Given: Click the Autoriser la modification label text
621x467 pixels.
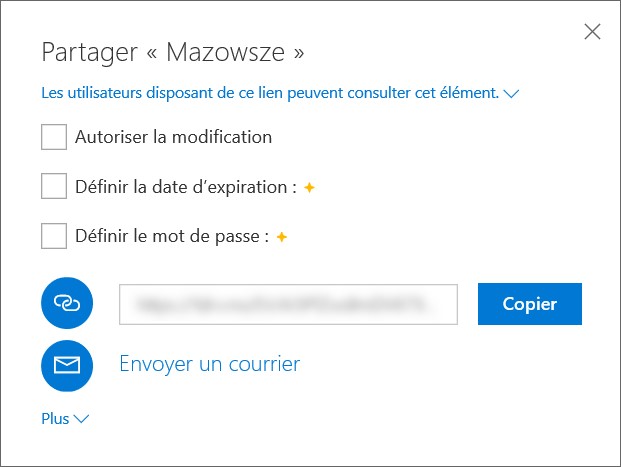Looking at the screenshot, I should (173, 137).
